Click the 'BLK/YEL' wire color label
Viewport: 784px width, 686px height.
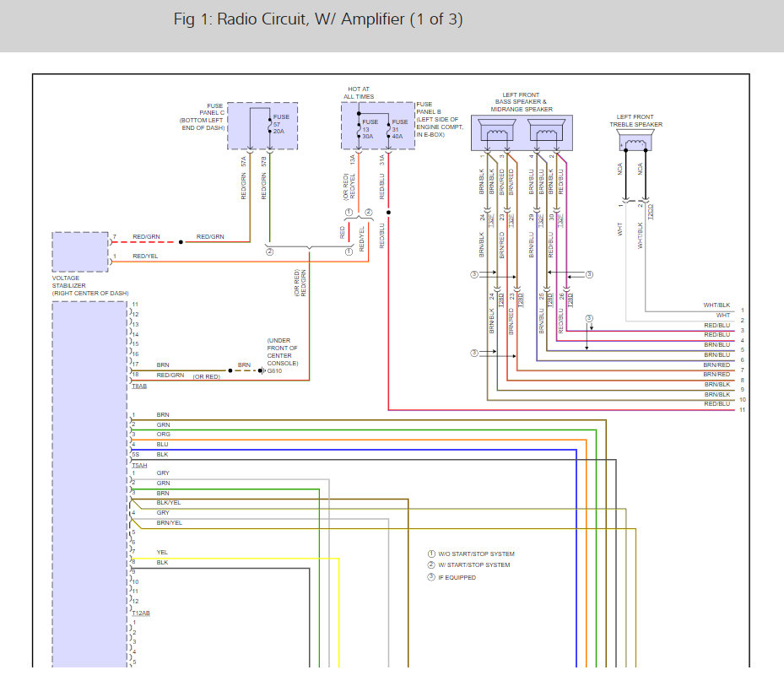coord(169,503)
